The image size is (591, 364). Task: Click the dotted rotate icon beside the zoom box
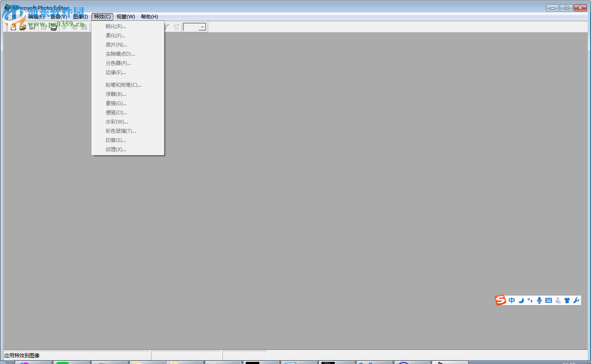(x=177, y=27)
